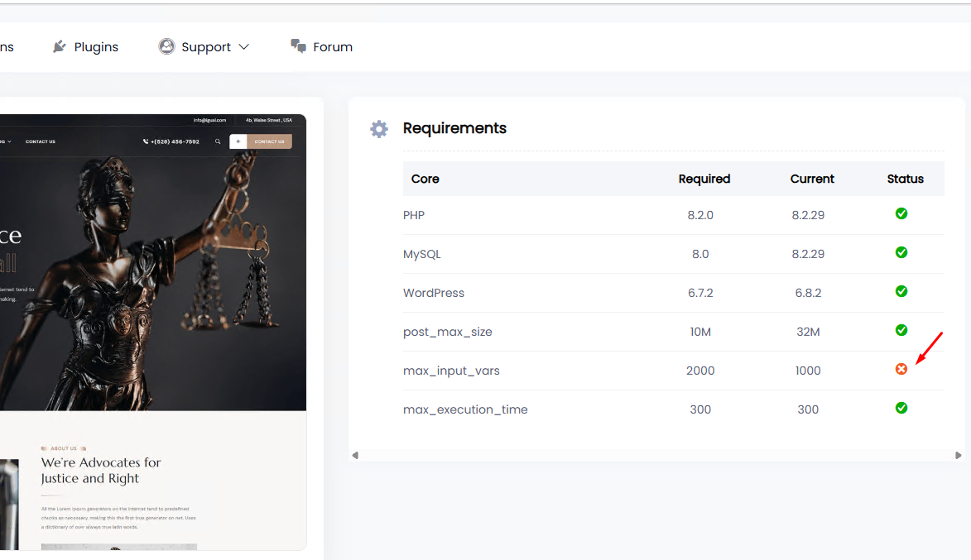Viewport: 971px width, 560px height.
Task: Click the Contact Us button in preview
Action: point(269,141)
